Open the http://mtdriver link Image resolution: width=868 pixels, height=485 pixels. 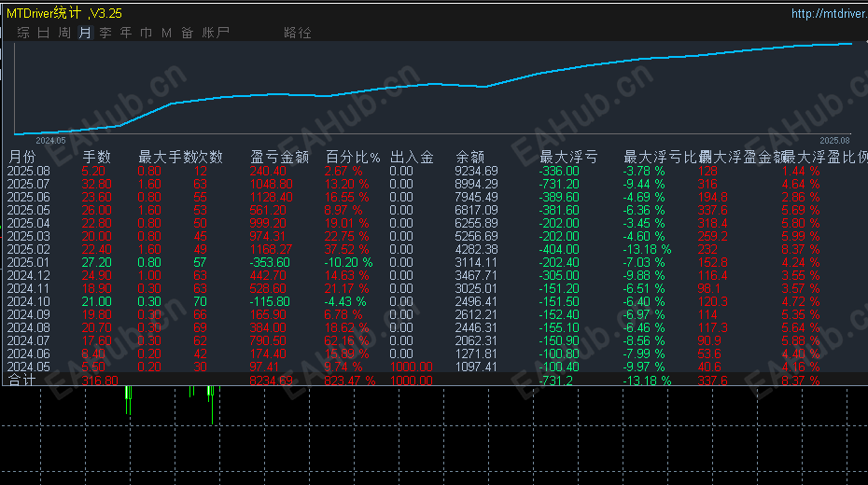[x=829, y=13]
